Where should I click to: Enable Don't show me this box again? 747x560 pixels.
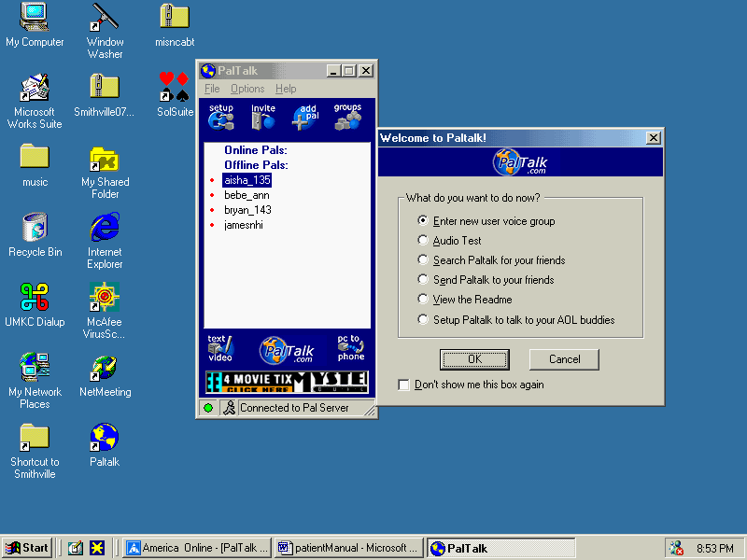click(472, 385)
